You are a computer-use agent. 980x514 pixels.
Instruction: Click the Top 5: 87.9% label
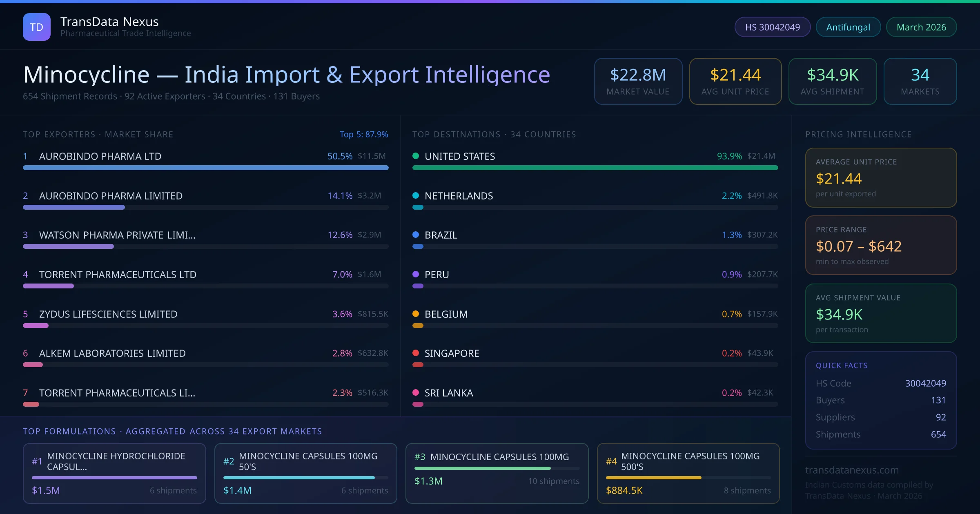coord(363,134)
